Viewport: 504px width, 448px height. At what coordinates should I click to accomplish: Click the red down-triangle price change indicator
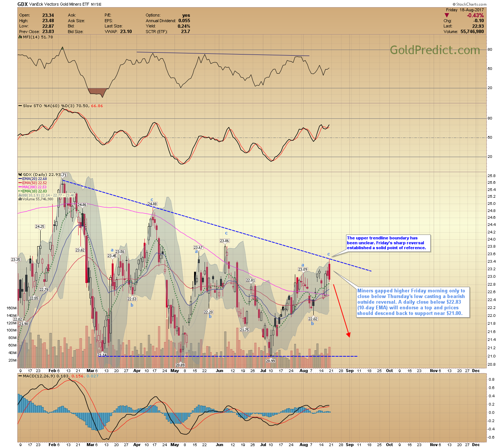click(x=446, y=15)
